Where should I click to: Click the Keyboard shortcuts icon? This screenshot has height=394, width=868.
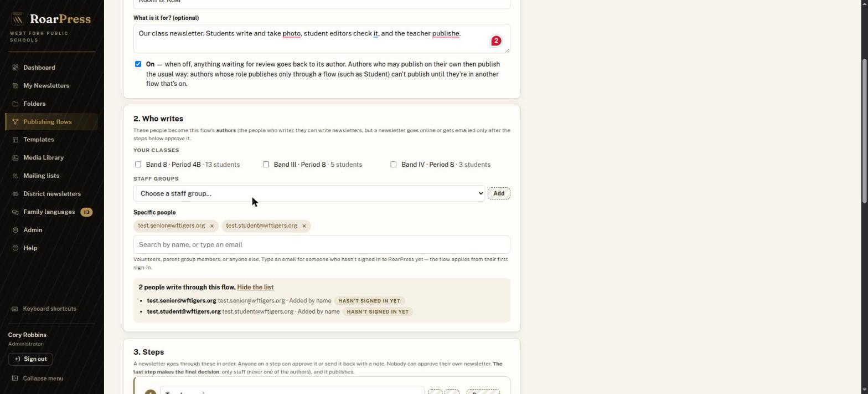pyautogui.click(x=15, y=309)
